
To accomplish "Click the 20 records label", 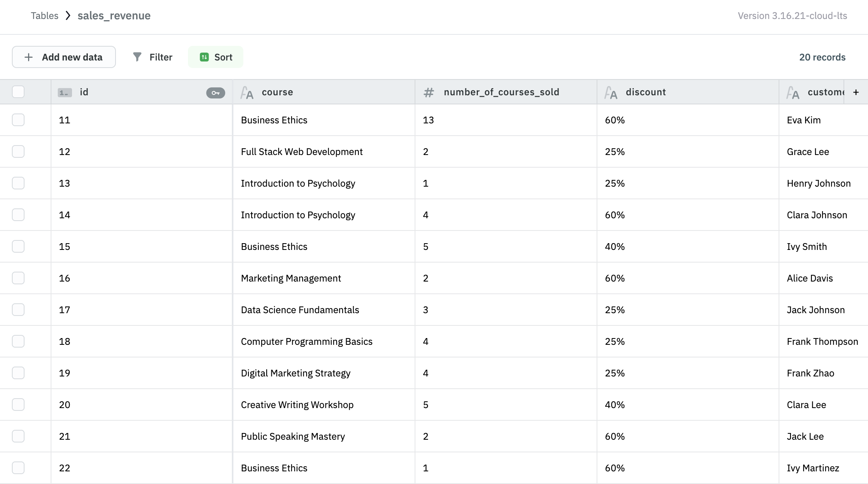I will coord(822,57).
